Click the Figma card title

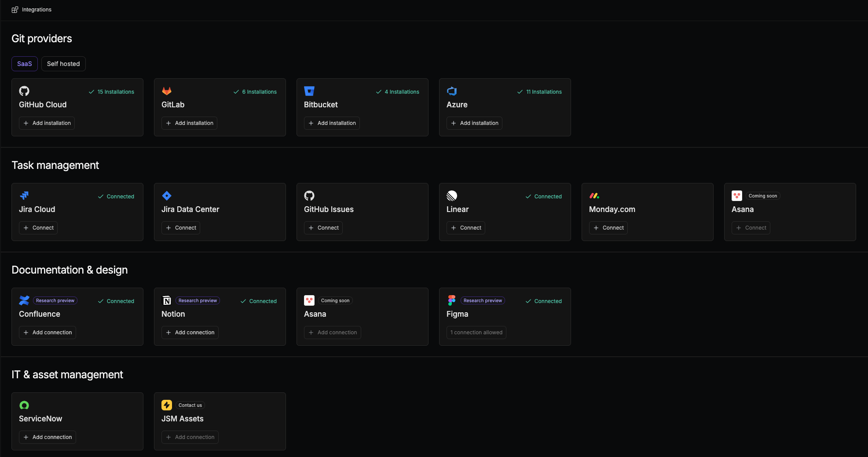[458, 314]
